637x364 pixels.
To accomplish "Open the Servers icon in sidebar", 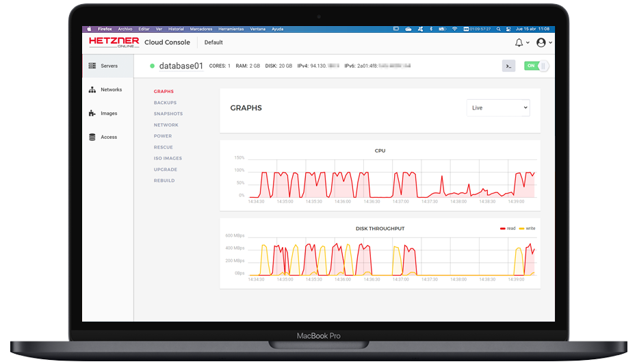I will coord(92,66).
